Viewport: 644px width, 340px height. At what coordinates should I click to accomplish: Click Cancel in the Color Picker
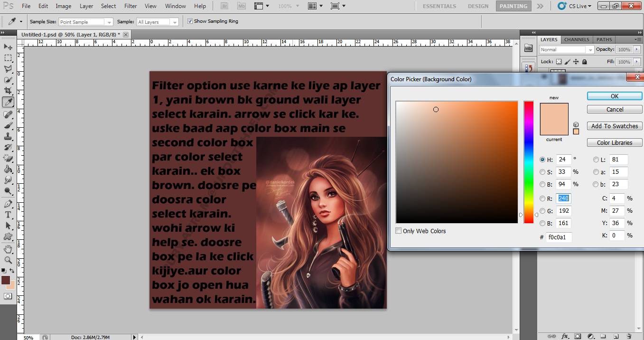point(615,109)
